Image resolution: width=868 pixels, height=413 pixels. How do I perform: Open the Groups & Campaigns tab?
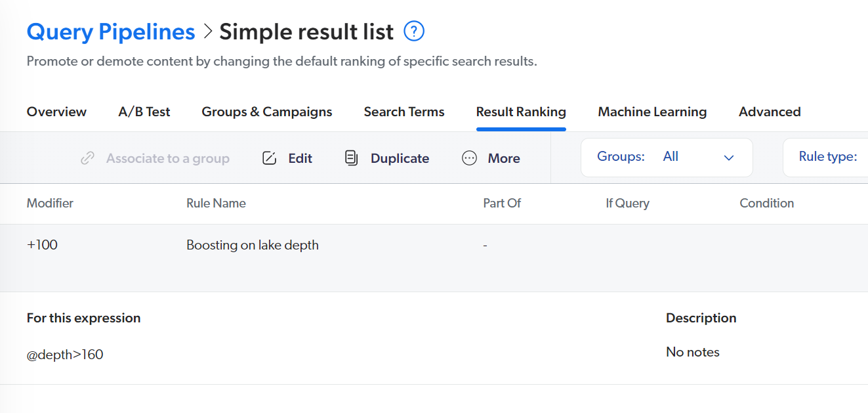click(x=267, y=112)
